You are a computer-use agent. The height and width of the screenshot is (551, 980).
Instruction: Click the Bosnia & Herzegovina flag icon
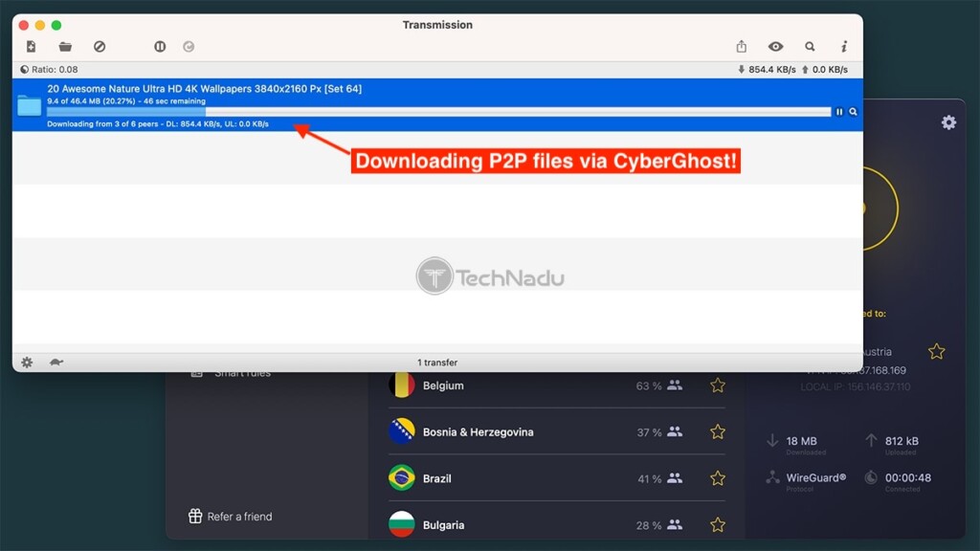401,431
